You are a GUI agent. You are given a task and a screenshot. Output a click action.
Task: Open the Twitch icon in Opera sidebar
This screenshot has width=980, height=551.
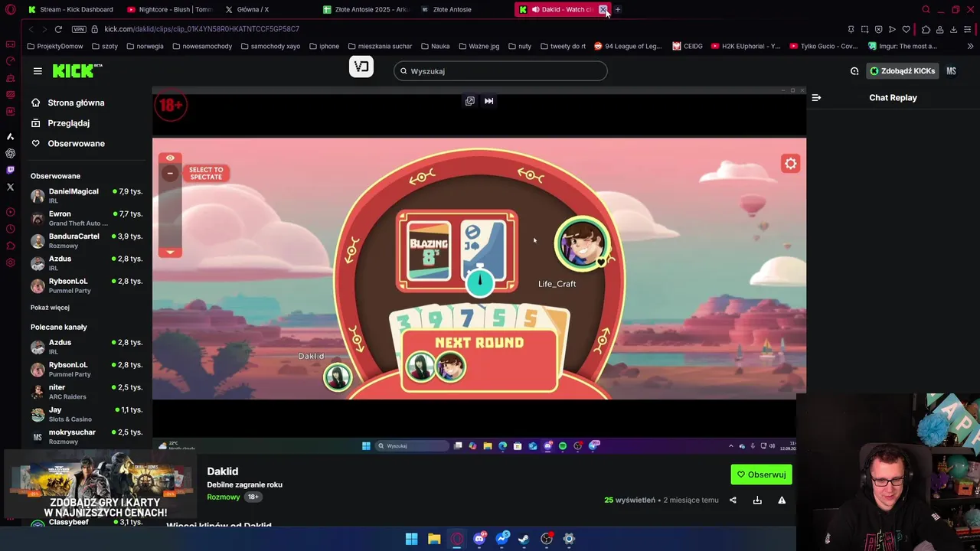click(x=10, y=170)
